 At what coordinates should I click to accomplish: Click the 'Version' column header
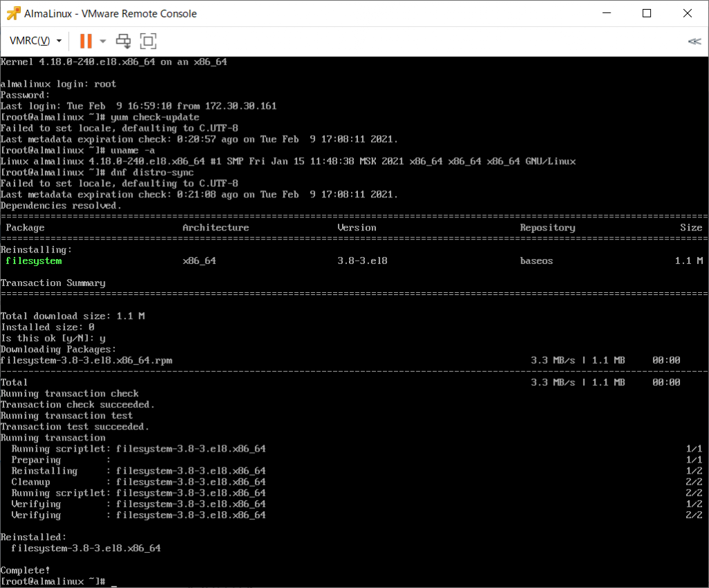tap(357, 227)
